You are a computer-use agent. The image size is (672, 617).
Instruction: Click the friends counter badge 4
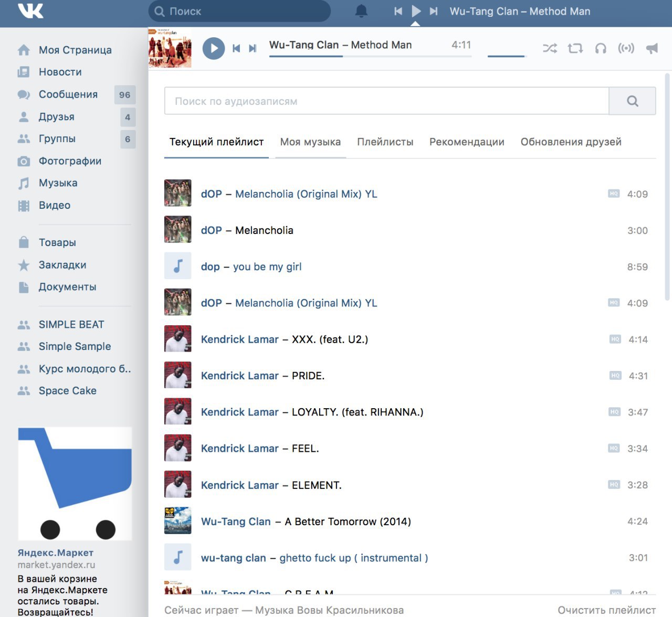click(128, 117)
